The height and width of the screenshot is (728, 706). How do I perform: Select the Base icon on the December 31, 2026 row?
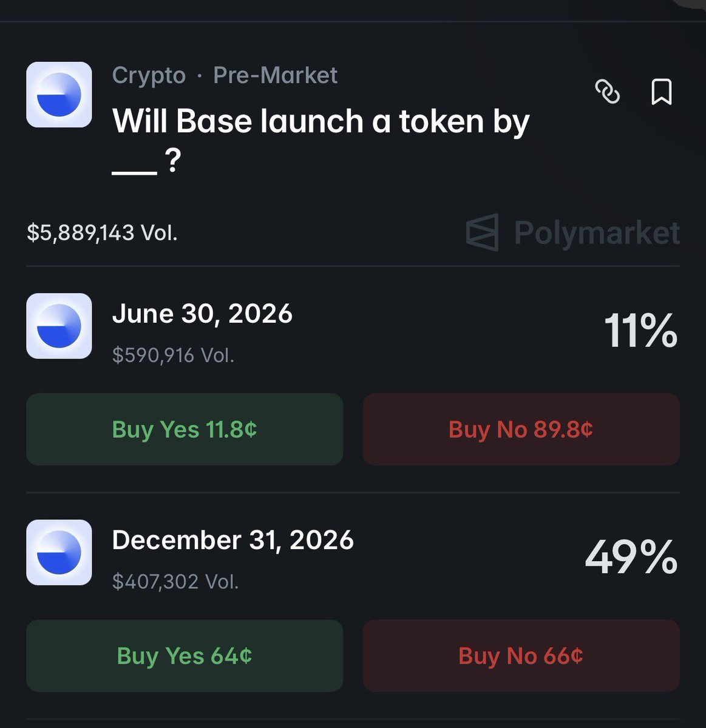pos(59,552)
